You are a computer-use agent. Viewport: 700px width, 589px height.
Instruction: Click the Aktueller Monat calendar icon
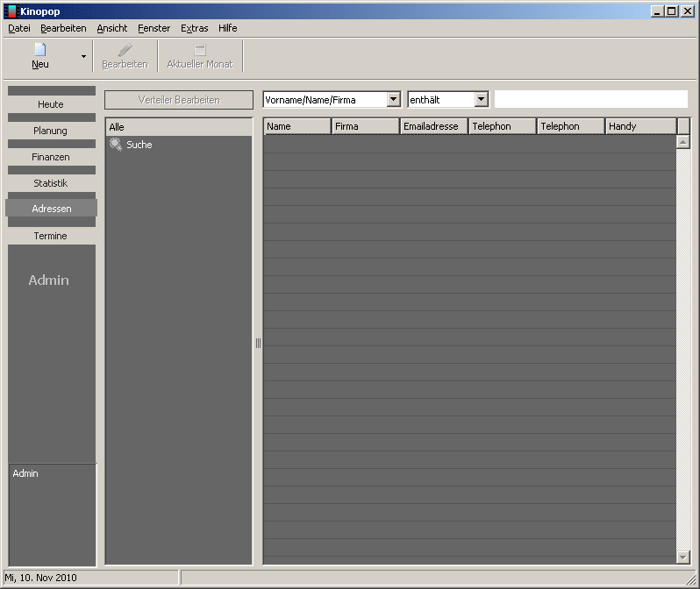pyautogui.click(x=200, y=50)
